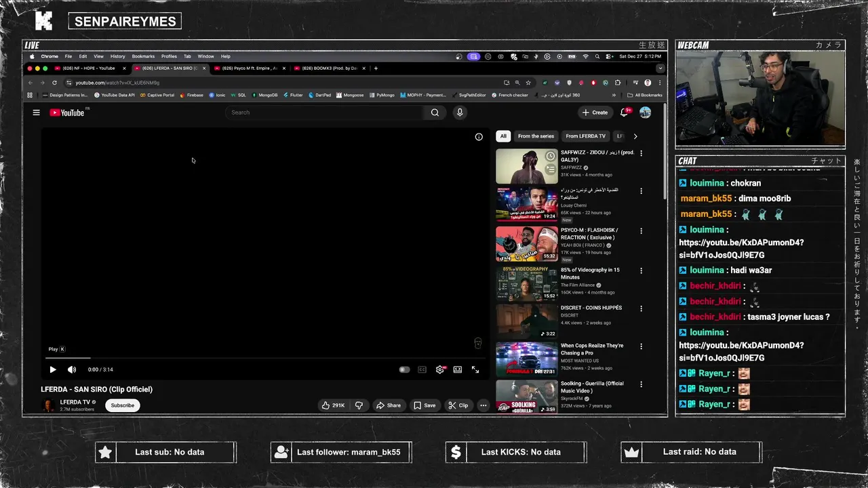Screen dimensions: 868x488
Task: Open the Chrome tab search dropdown arrow
Action: point(660,68)
